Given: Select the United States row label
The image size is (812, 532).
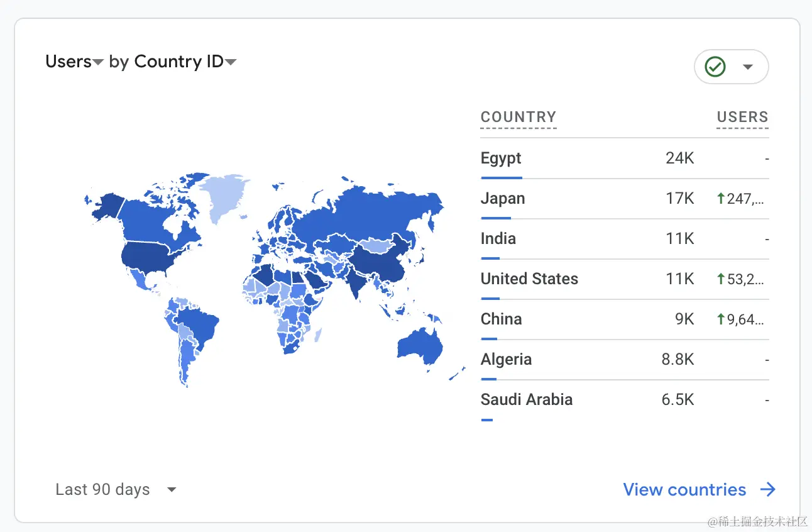Looking at the screenshot, I should coord(529,279).
